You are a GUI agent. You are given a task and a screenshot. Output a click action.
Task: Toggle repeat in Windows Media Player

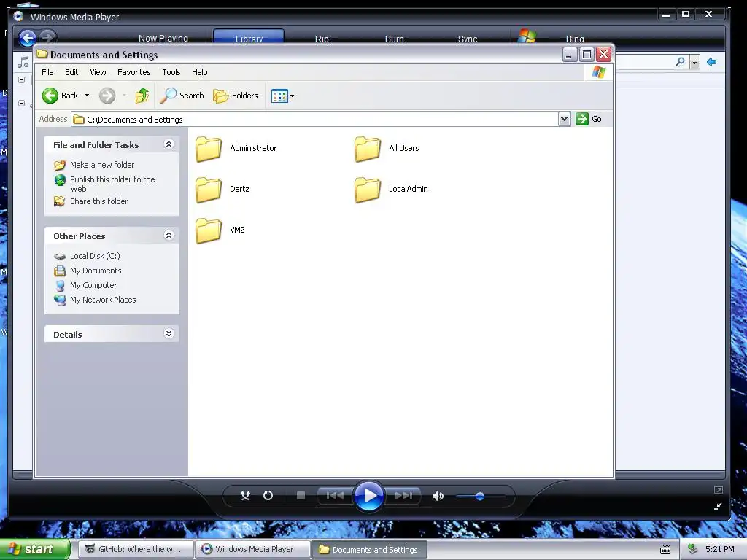(x=268, y=496)
